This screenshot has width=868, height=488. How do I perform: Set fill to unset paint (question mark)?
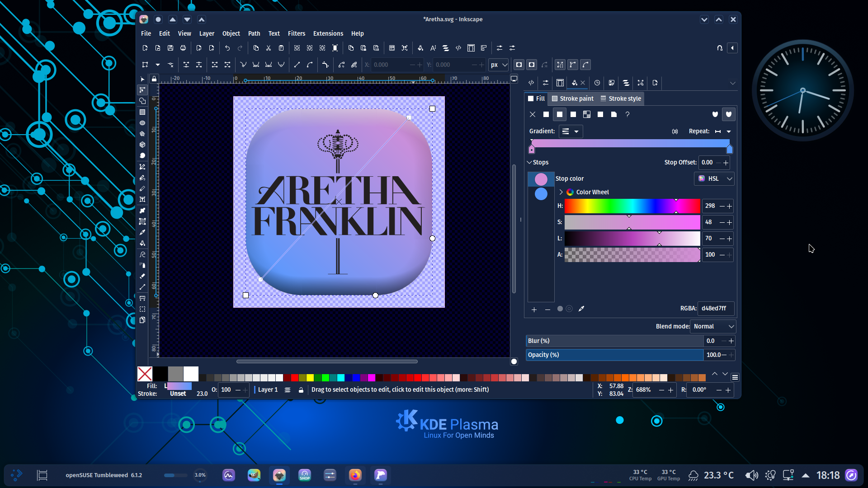coord(627,114)
